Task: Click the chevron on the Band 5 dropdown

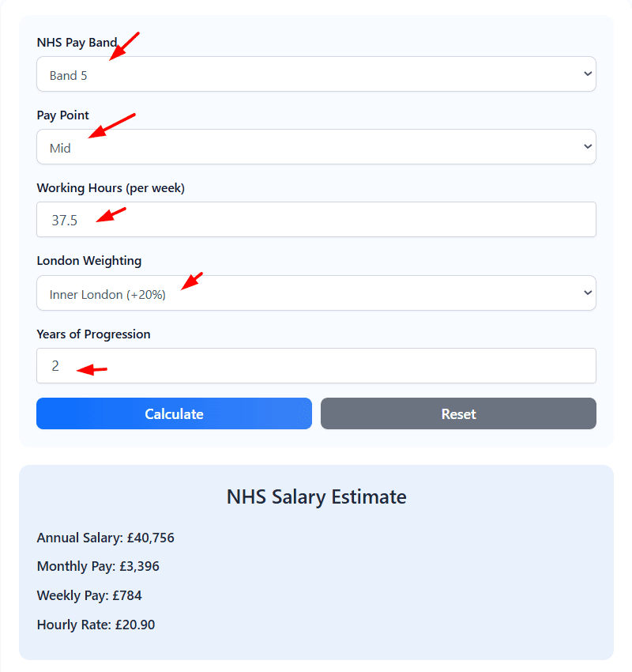Action: [x=588, y=74]
